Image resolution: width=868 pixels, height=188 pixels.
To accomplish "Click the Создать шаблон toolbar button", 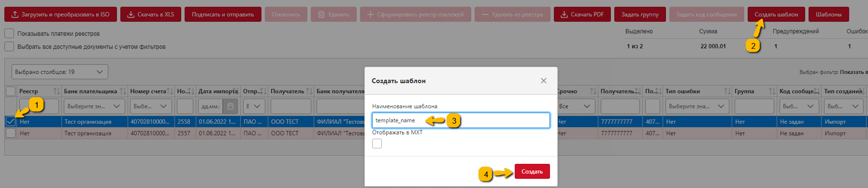I will click(776, 14).
